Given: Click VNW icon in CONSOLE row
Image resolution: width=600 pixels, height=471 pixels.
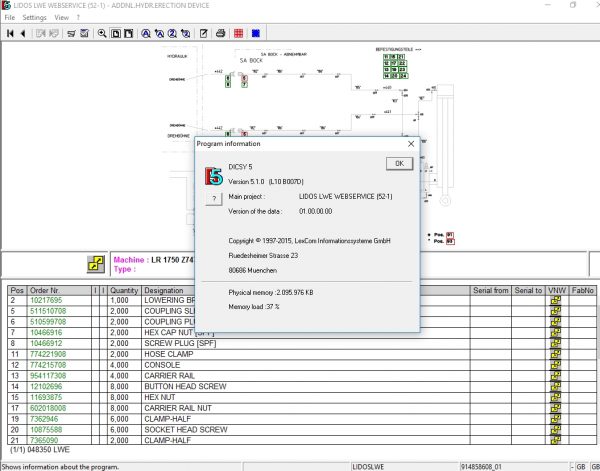Looking at the screenshot, I should pos(556,365).
